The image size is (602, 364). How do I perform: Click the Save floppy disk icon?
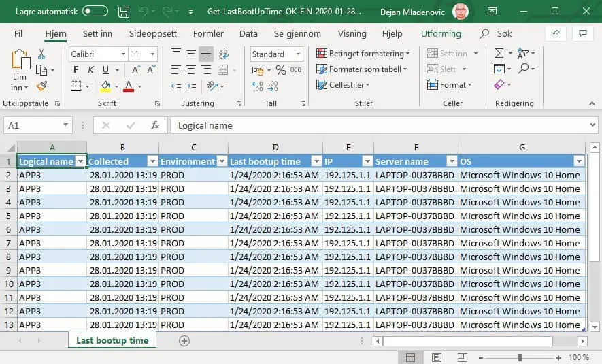(124, 12)
